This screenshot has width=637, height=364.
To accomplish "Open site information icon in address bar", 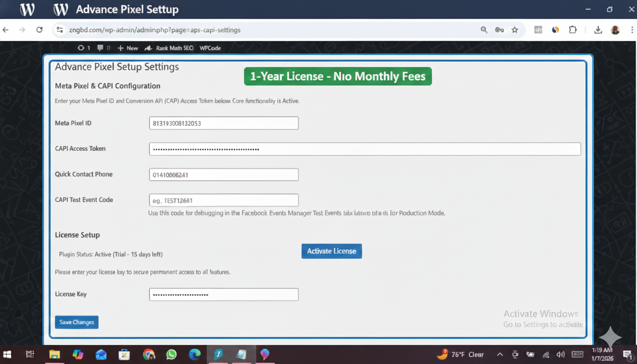I will pyautogui.click(x=60, y=30).
